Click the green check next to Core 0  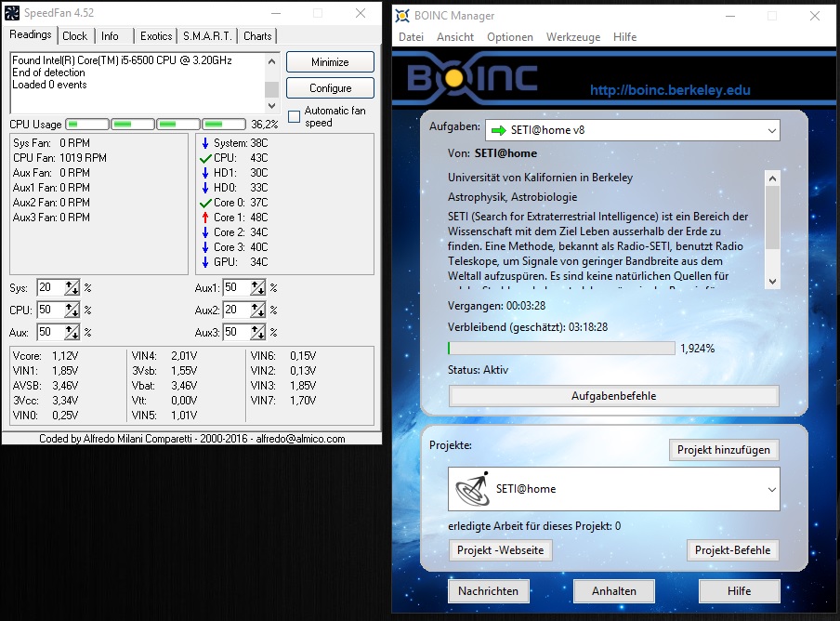[x=205, y=203]
